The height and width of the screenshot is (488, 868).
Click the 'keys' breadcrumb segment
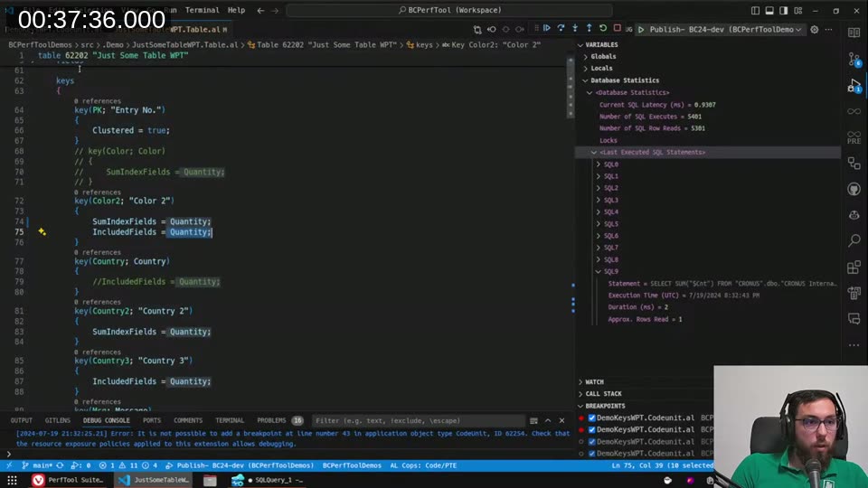(x=424, y=45)
